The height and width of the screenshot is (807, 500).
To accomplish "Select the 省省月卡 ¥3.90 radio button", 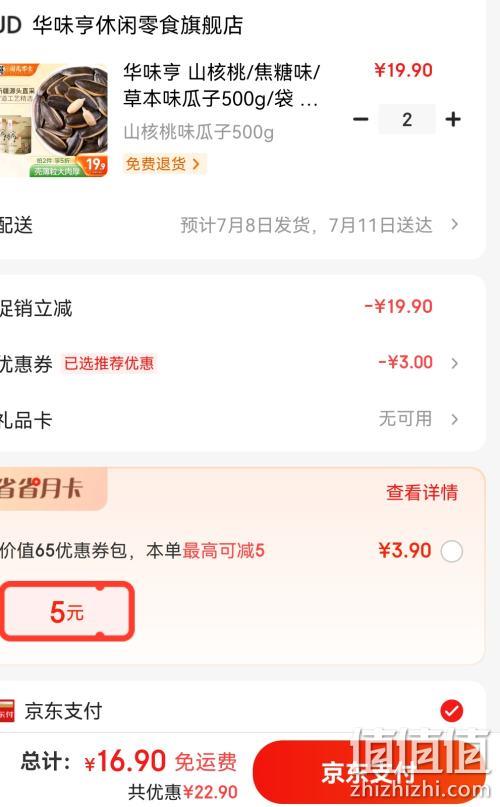I will pos(452,551).
